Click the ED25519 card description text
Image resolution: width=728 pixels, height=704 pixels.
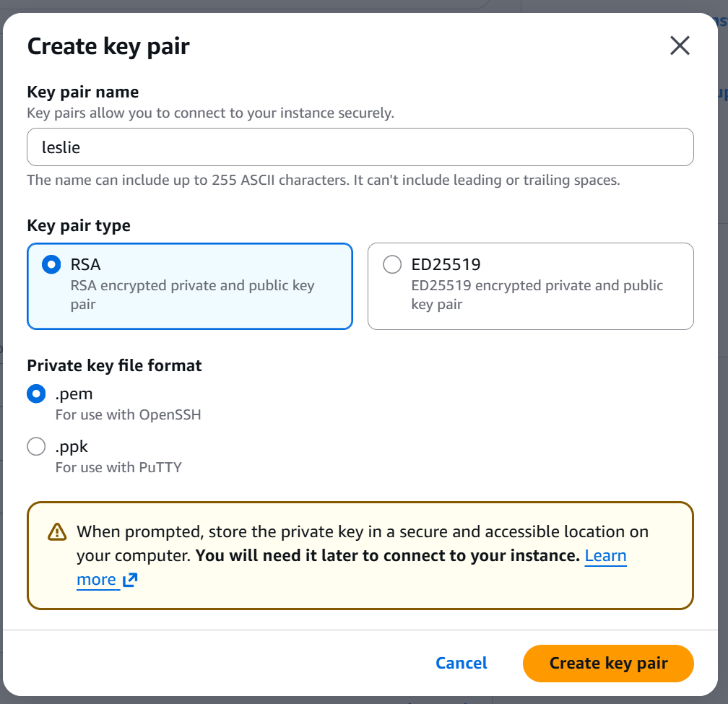537,295
